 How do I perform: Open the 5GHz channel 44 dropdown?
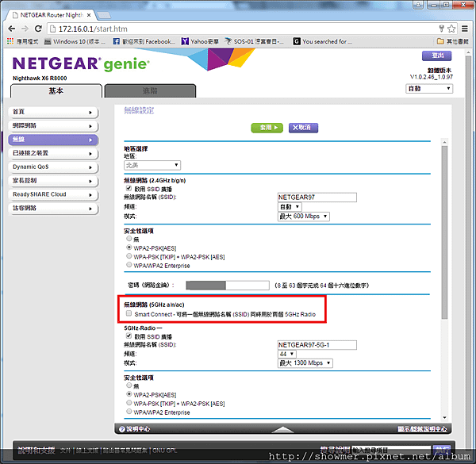tap(287, 354)
